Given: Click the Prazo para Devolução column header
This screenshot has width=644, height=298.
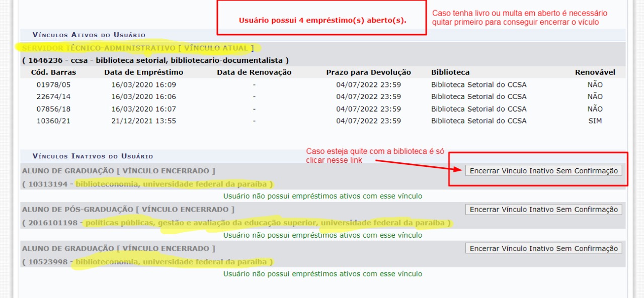Looking at the screenshot, I should tap(368, 72).
